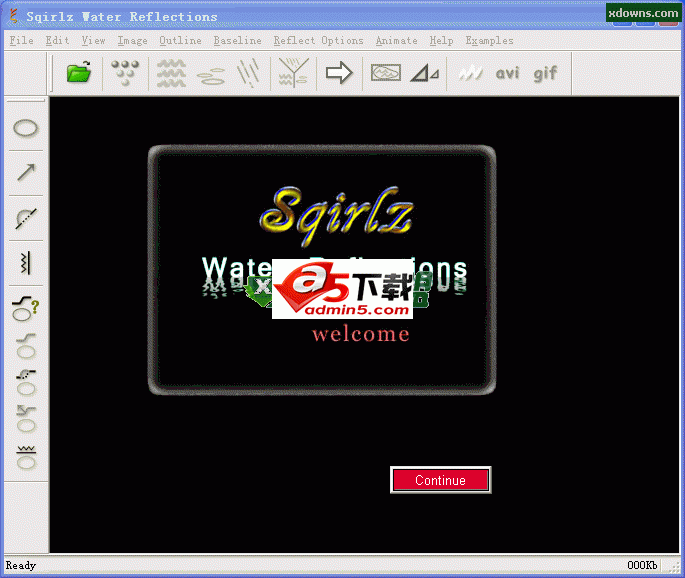Open the Help menu
The image size is (685, 578).
pos(441,41)
